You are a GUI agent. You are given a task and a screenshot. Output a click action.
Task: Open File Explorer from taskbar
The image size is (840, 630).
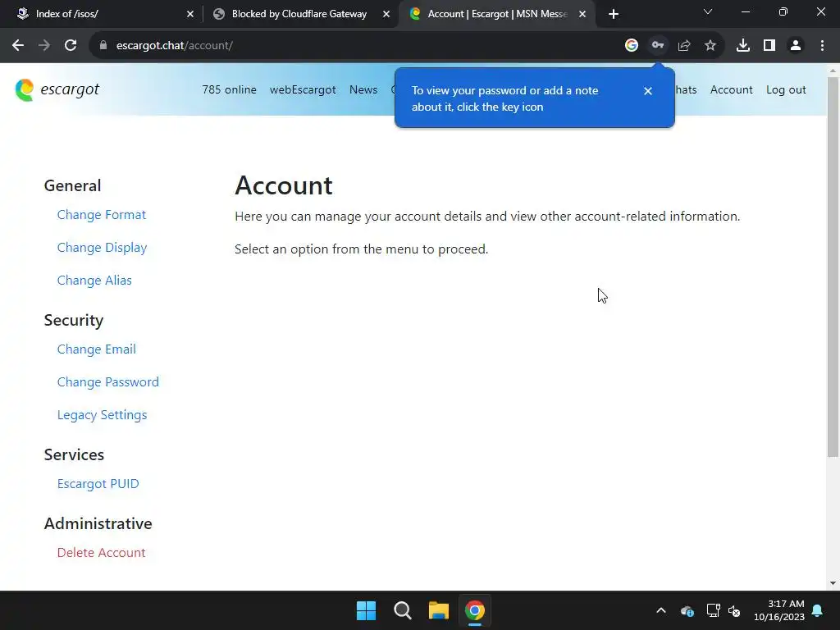[x=439, y=610]
